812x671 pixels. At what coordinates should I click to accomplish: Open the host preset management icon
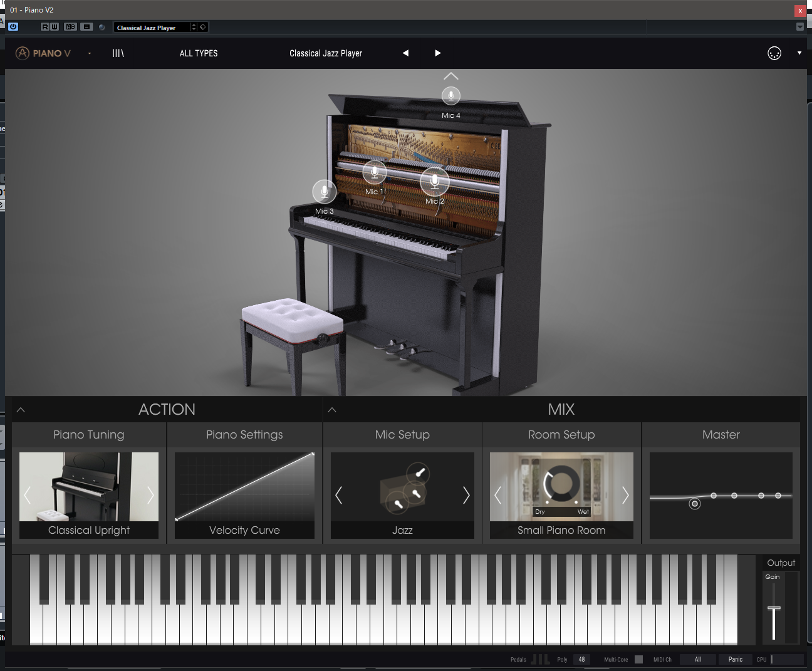[x=87, y=27]
